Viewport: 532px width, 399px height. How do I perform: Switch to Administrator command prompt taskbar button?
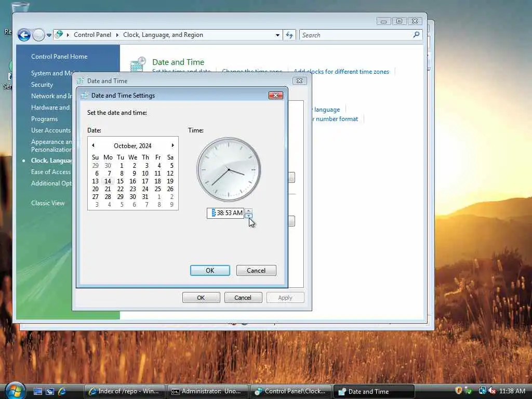207,391
